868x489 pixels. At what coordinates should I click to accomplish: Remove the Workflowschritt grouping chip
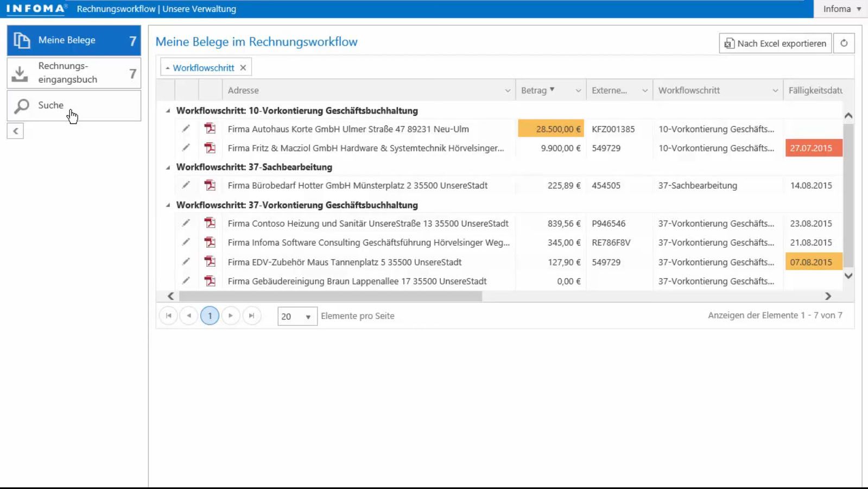(x=243, y=68)
